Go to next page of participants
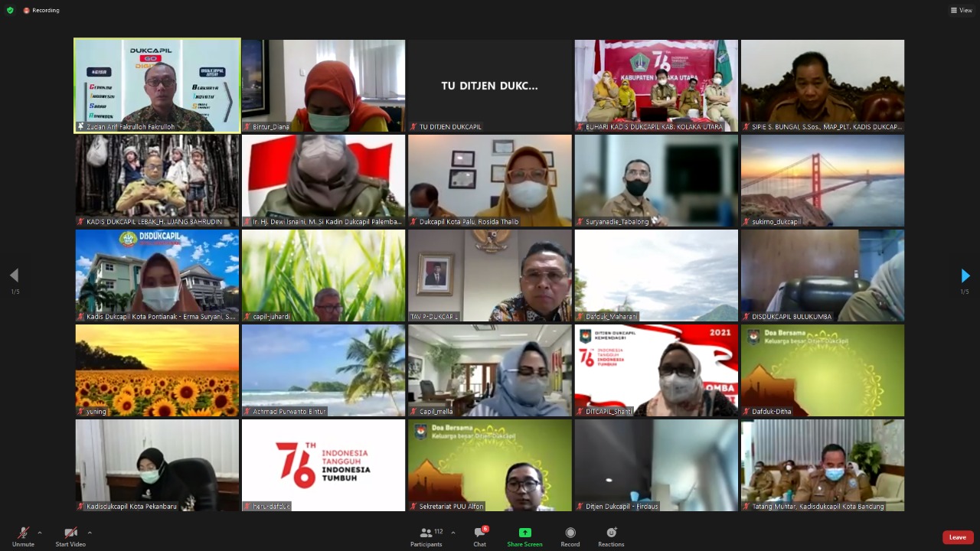This screenshot has width=980, height=551. (965, 275)
